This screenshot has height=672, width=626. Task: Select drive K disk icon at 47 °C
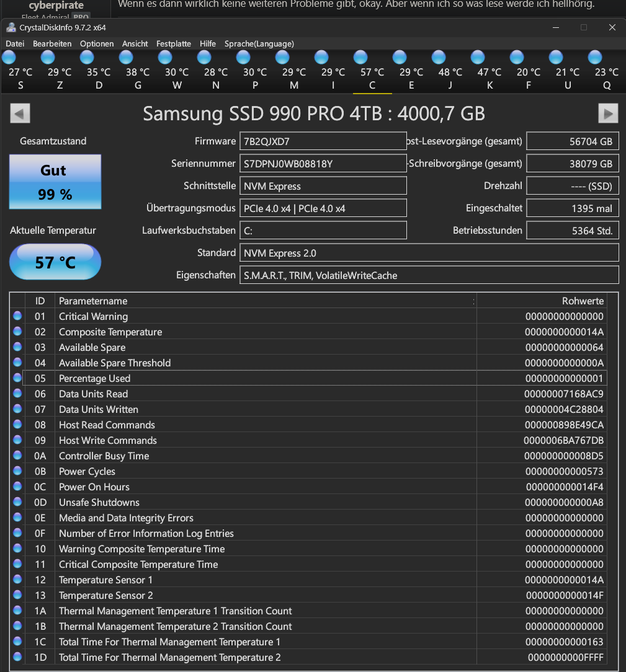[x=478, y=58]
